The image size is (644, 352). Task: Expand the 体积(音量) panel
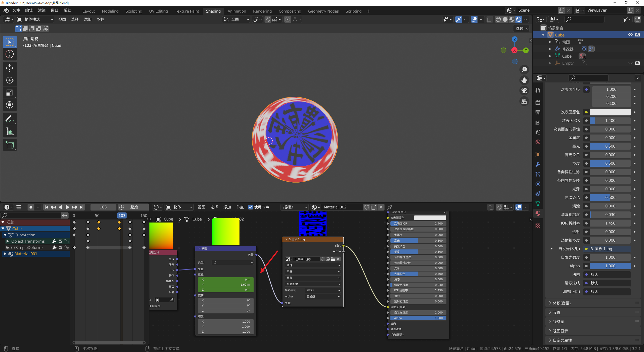coord(561,303)
